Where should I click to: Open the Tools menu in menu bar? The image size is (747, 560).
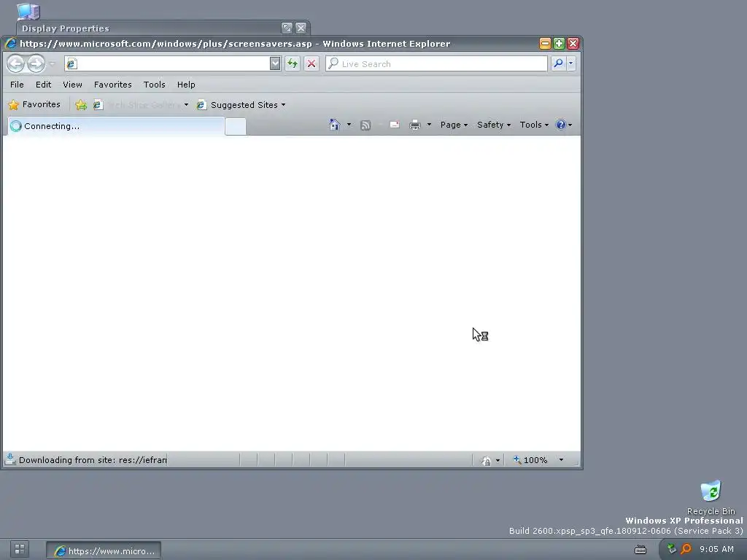tap(155, 85)
